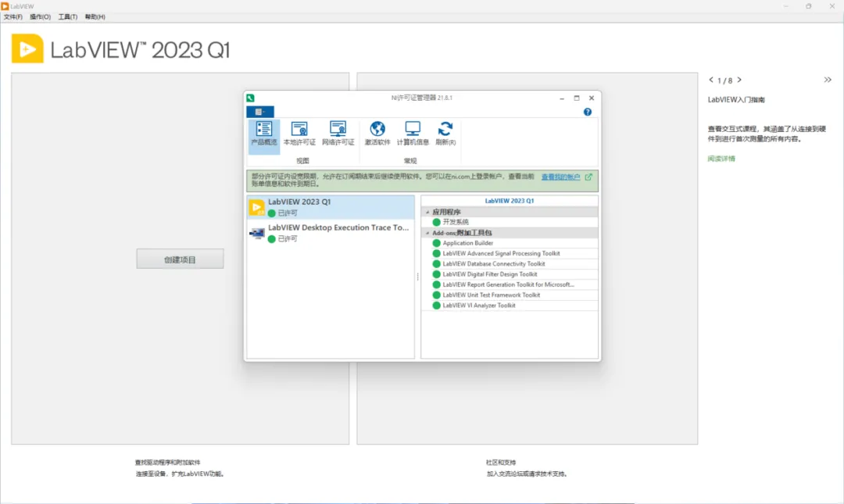Click the green status dot beside 开发系统

tap(437, 222)
